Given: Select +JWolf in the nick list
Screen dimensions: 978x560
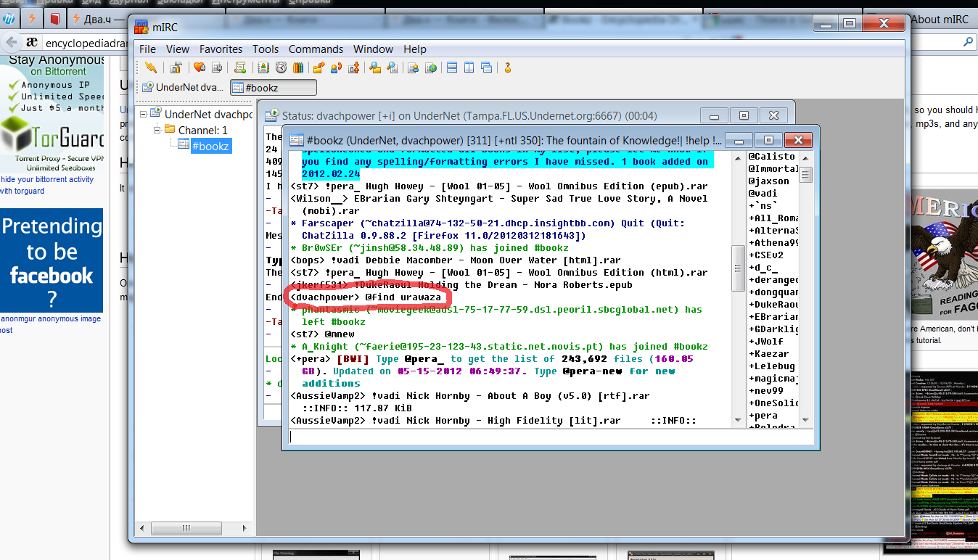Looking at the screenshot, I should click(x=766, y=342).
